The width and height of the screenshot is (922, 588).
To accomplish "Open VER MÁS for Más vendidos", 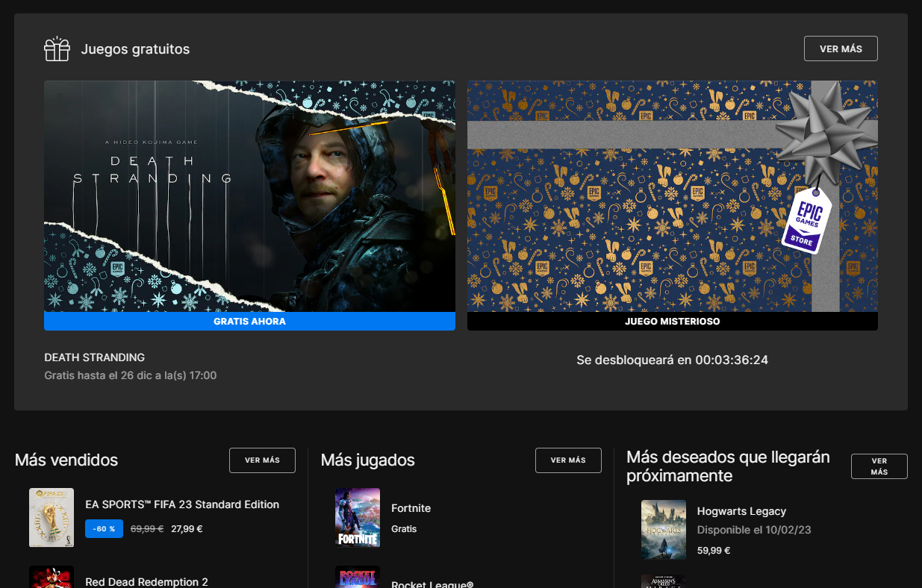I will 262,460.
